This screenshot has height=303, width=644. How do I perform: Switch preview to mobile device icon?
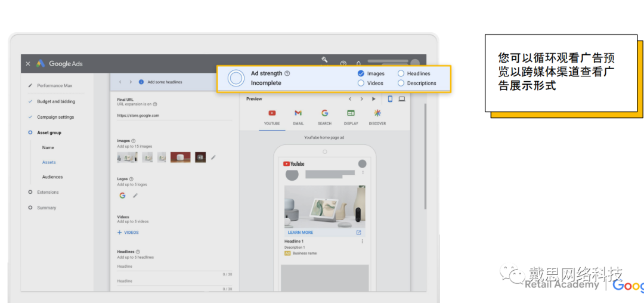[x=390, y=99]
